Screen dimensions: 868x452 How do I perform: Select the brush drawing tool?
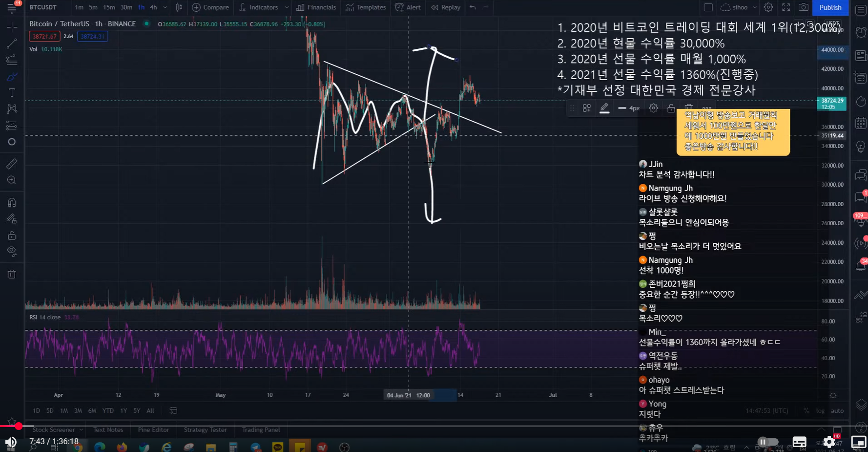point(12,77)
